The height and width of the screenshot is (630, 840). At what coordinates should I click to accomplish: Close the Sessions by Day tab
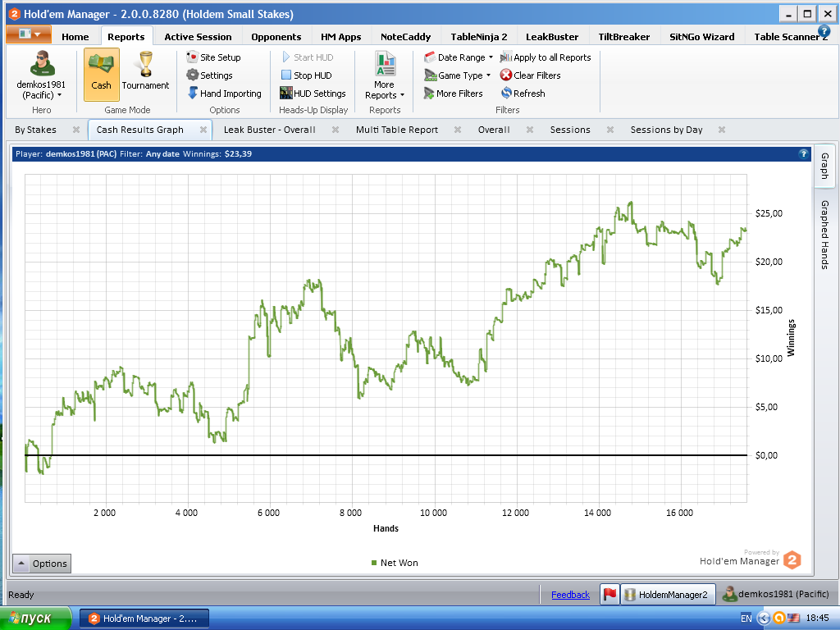coord(722,130)
